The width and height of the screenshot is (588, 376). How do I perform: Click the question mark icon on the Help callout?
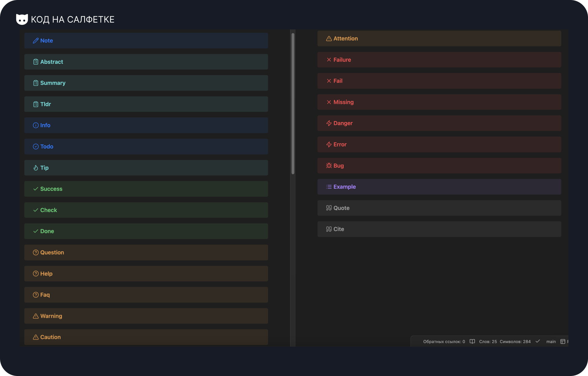[x=36, y=273]
